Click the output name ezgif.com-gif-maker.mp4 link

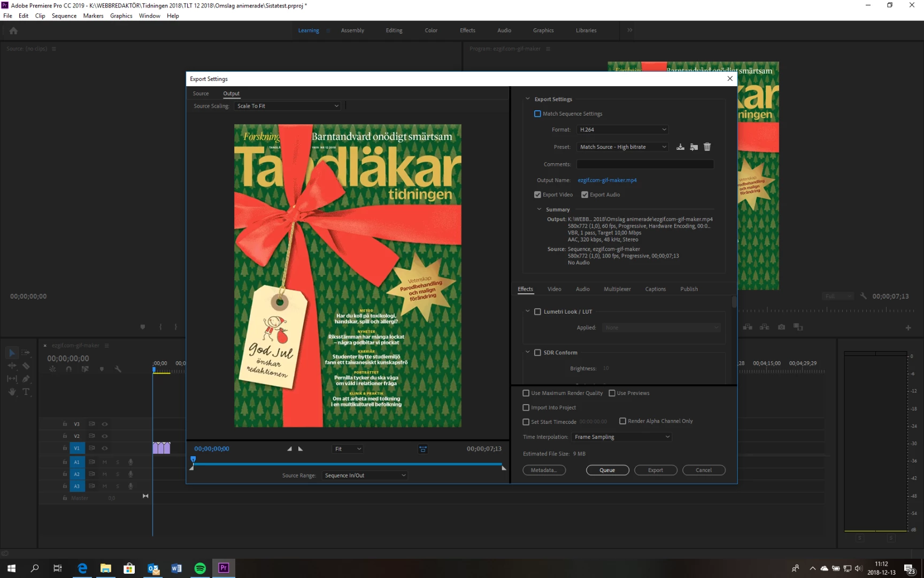[x=607, y=180]
